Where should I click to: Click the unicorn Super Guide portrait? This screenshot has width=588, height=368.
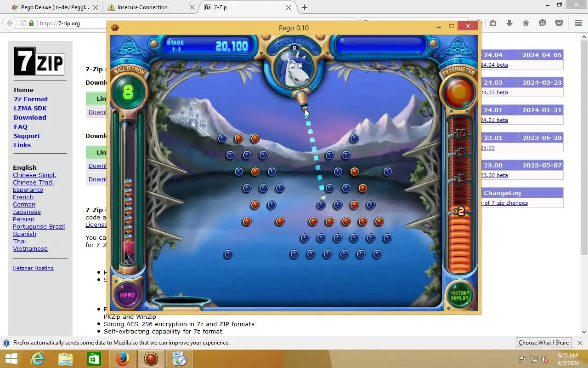click(x=294, y=68)
